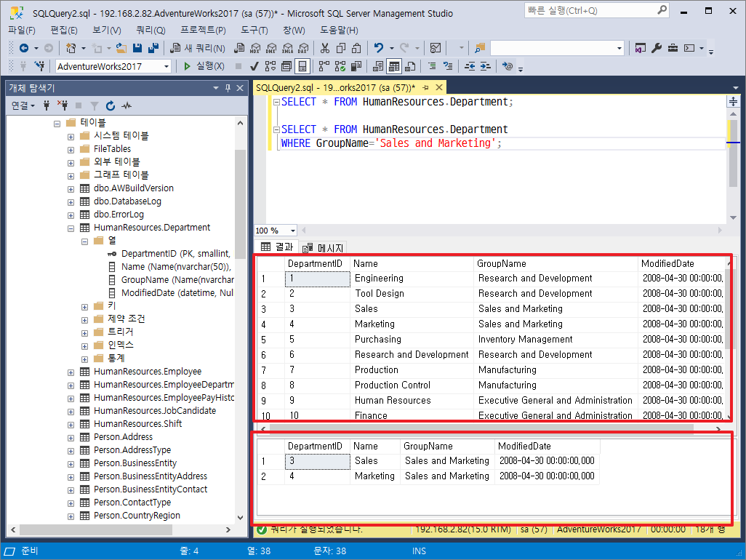Open the Query Options icon
The image size is (746, 560).
point(286,66)
